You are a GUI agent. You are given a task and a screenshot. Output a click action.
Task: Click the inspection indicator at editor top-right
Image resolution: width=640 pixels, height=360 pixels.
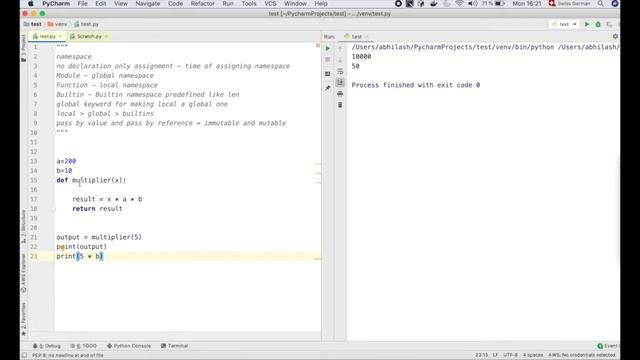[318, 46]
